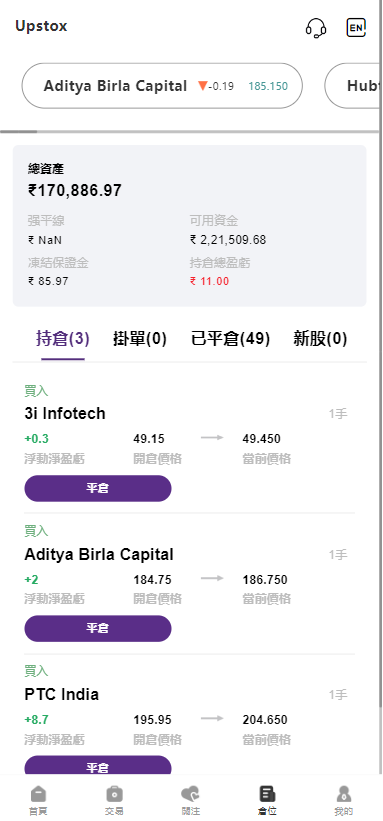Switch language with EN icon
Image resolution: width=383 pixels, height=821 pixels.
(x=356, y=27)
